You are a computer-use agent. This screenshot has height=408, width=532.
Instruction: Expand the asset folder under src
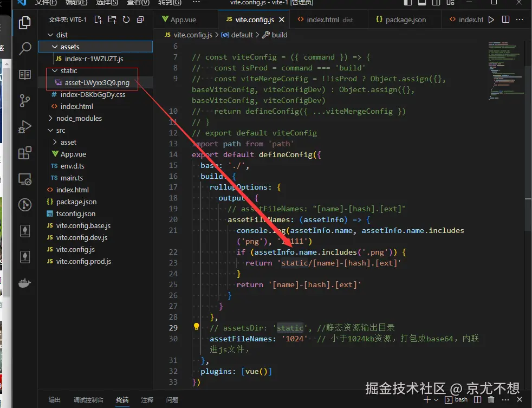pyautogui.click(x=55, y=142)
